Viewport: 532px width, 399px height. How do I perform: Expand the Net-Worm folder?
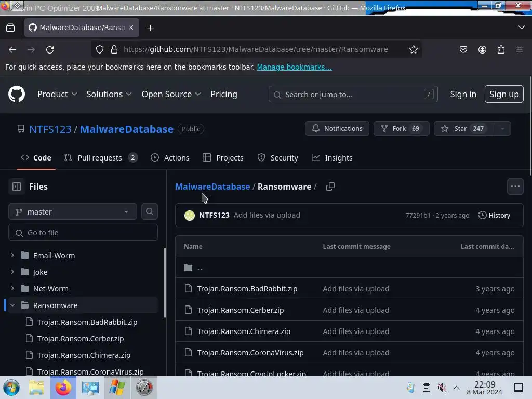tap(12, 288)
